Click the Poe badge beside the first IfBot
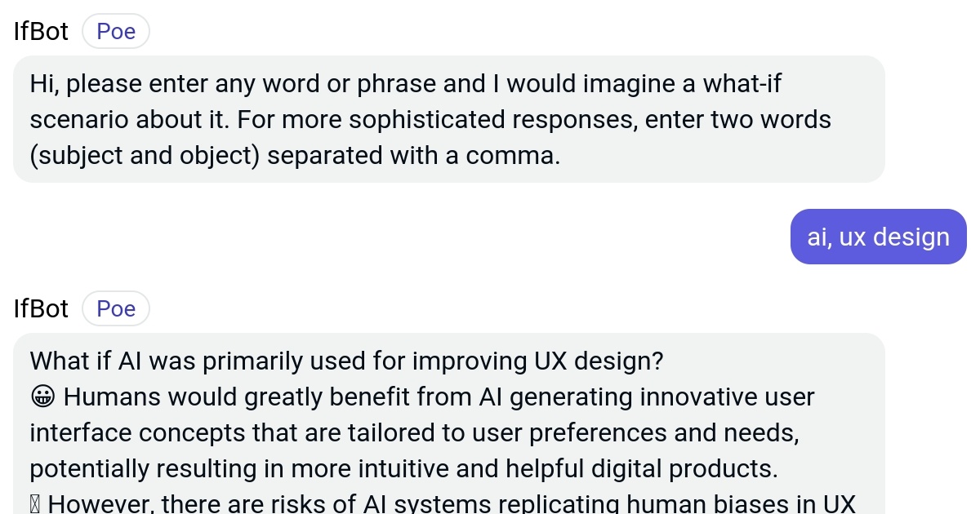 point(116,32)
